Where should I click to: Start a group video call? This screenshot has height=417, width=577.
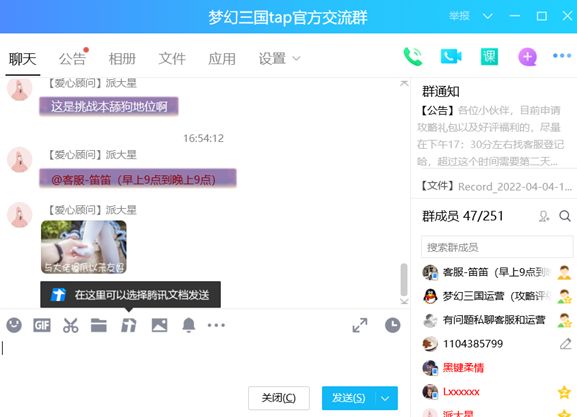[x=451, y=57]
